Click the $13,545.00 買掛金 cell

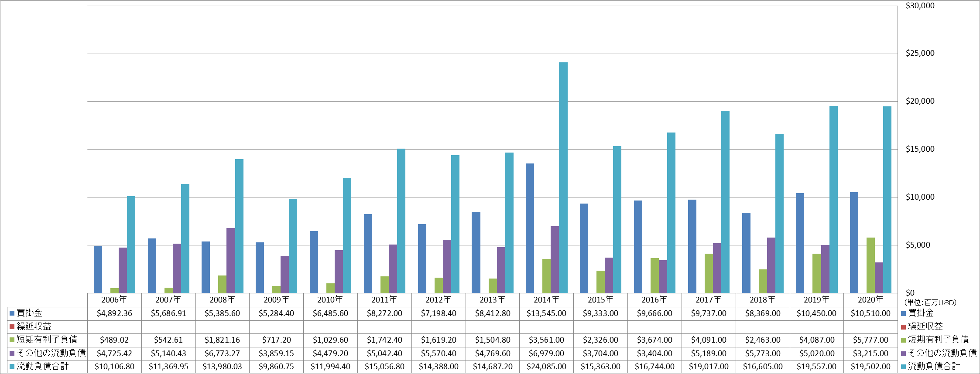click(x=546, y=313)
